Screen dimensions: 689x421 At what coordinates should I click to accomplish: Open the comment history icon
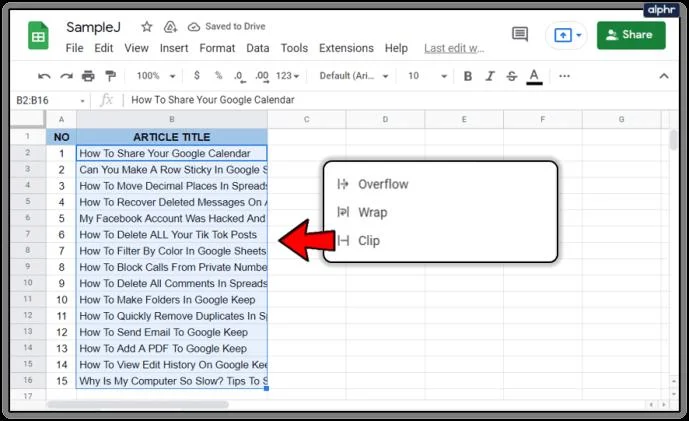pos(520,34)
